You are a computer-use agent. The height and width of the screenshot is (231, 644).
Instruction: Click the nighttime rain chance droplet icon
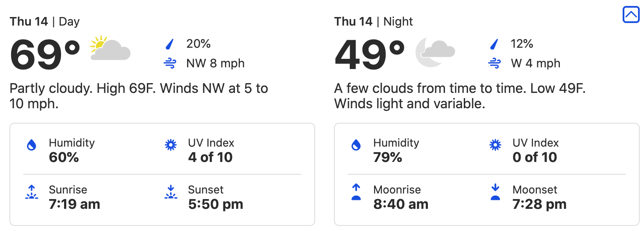pos(495,44)
